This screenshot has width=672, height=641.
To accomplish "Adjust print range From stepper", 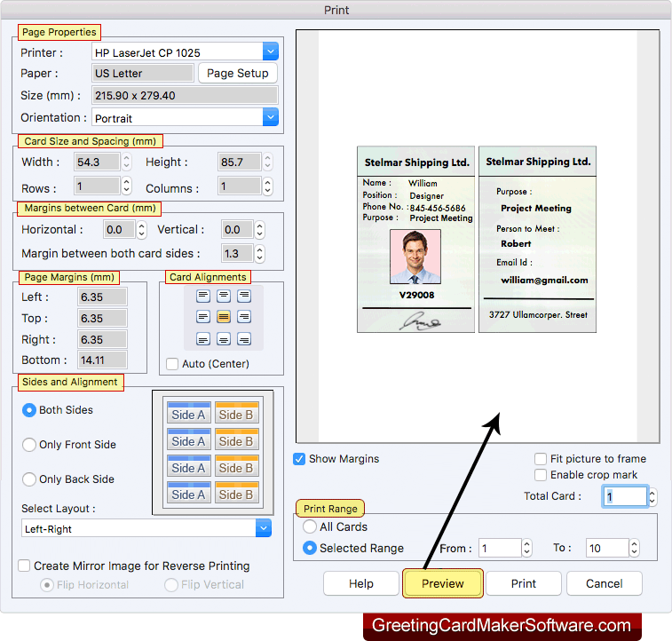I will click(527, 548).
